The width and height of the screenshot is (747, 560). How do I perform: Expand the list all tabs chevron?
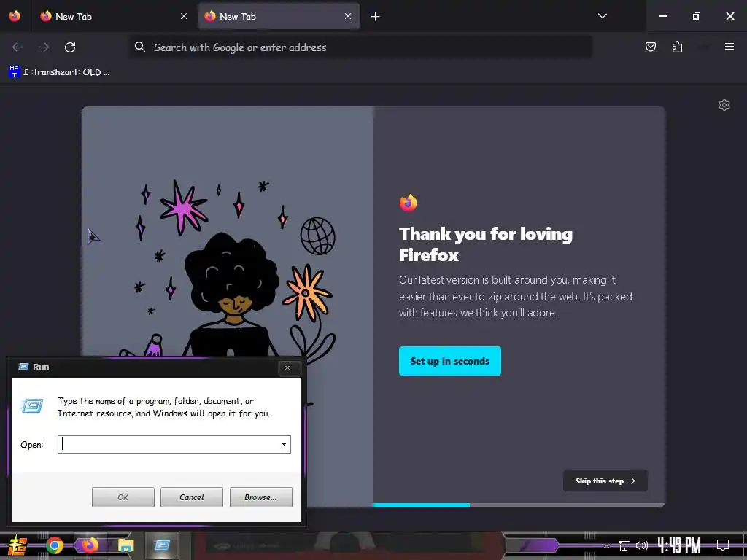[x=602, y=16]
